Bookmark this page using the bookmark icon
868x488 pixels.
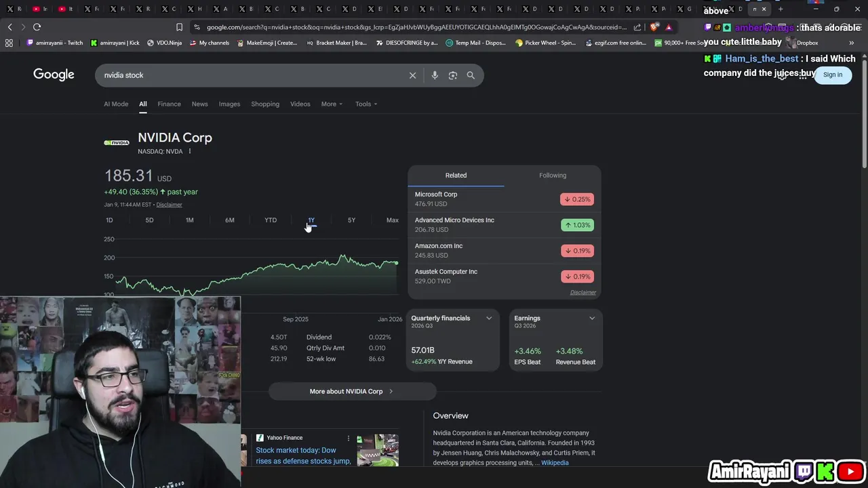click(179, 27)
